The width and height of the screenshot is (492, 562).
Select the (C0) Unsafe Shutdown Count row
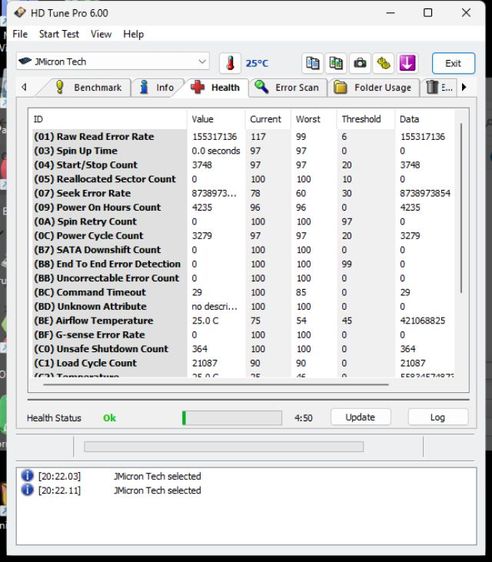point(244,349)
